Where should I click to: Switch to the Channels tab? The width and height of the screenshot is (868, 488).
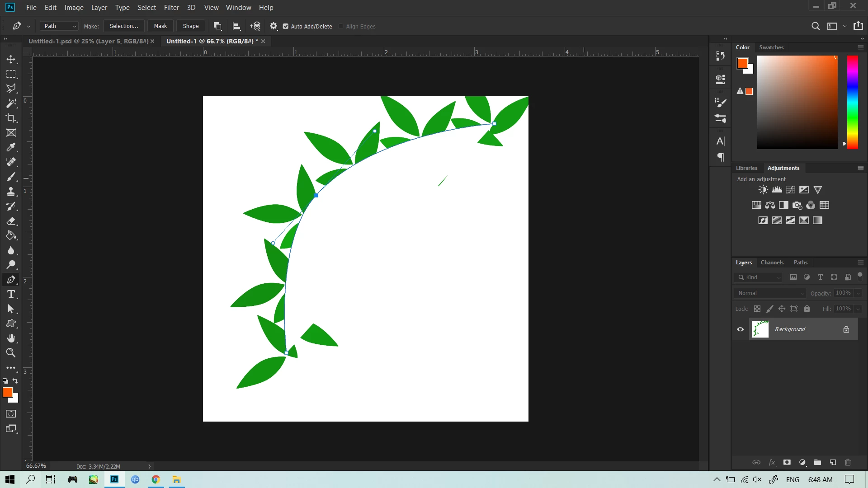(x=772, y=263)
